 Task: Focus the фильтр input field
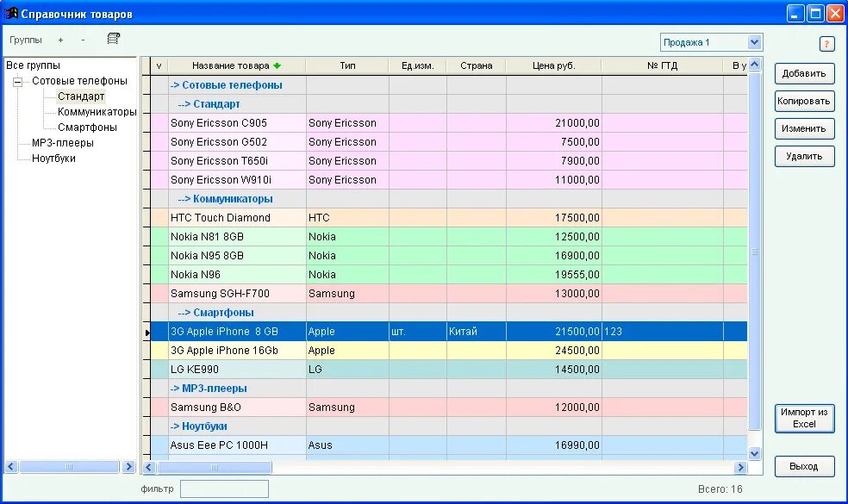pyautogui.click(x=224, y=488)
